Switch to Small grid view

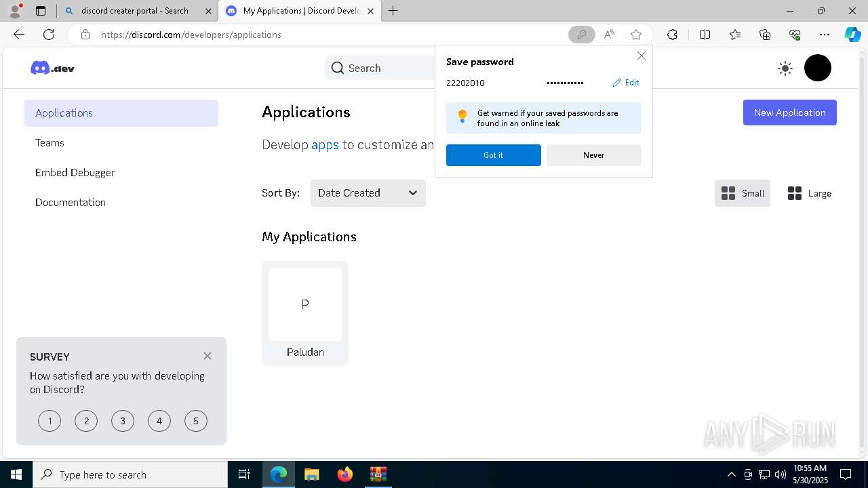pyautogui.click(x=742, y=193)
